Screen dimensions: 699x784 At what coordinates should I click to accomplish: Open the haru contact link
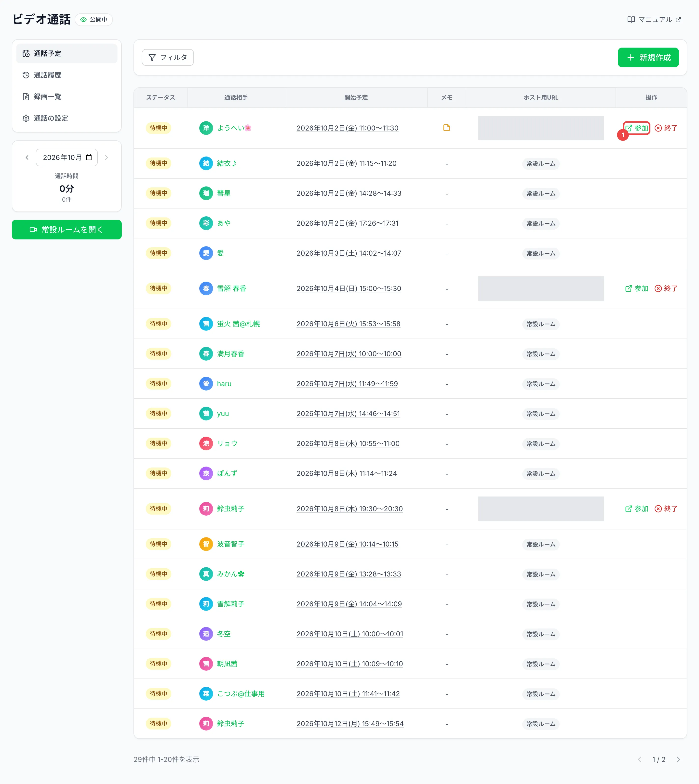(x=224, y=384)
